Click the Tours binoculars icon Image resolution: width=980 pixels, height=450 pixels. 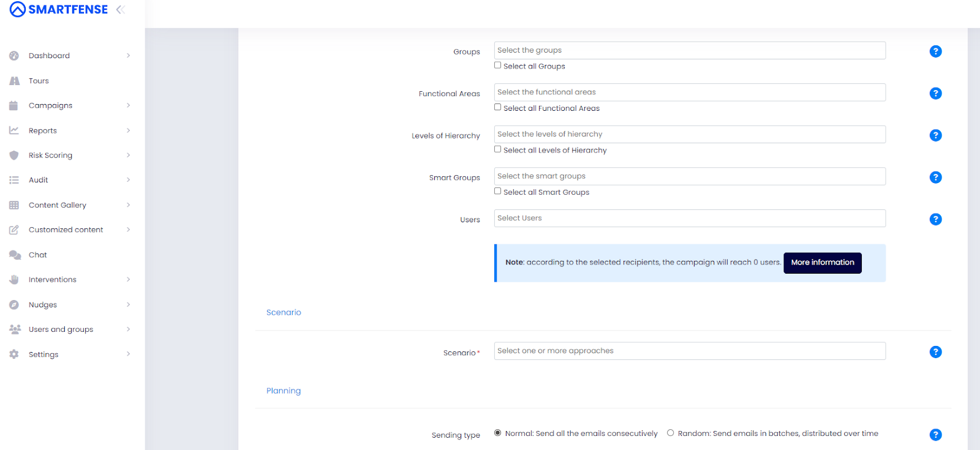click(14, 81)
